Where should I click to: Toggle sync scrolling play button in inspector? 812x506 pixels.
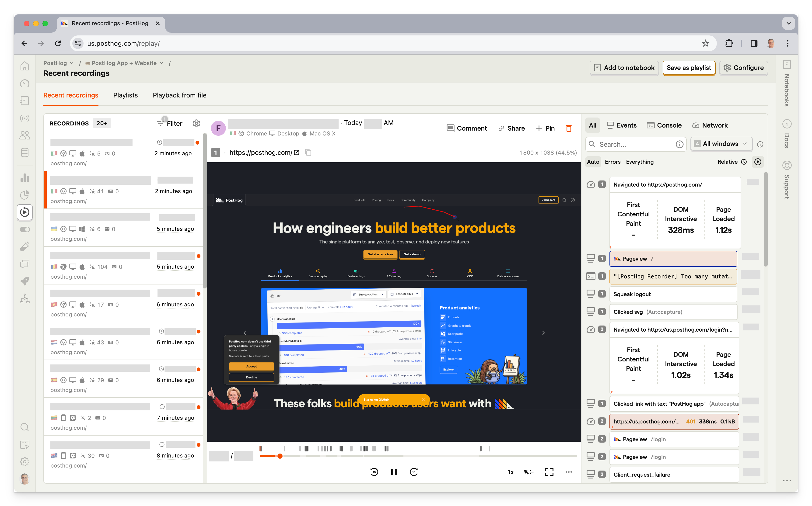click(x=758, y=162)
